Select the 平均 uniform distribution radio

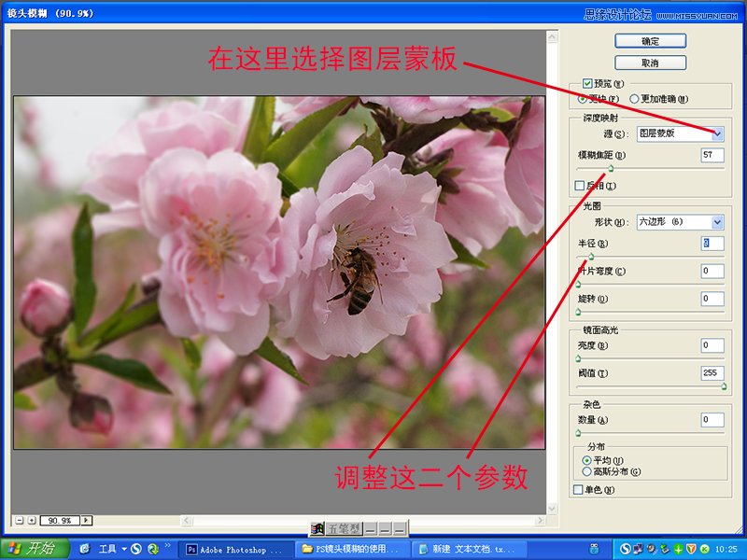click(x=587, y=460)
